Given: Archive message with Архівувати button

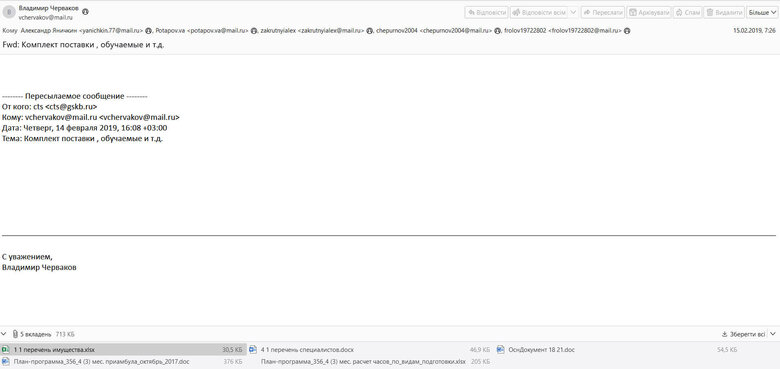Looking at the screenshot, I should (649, 12).
